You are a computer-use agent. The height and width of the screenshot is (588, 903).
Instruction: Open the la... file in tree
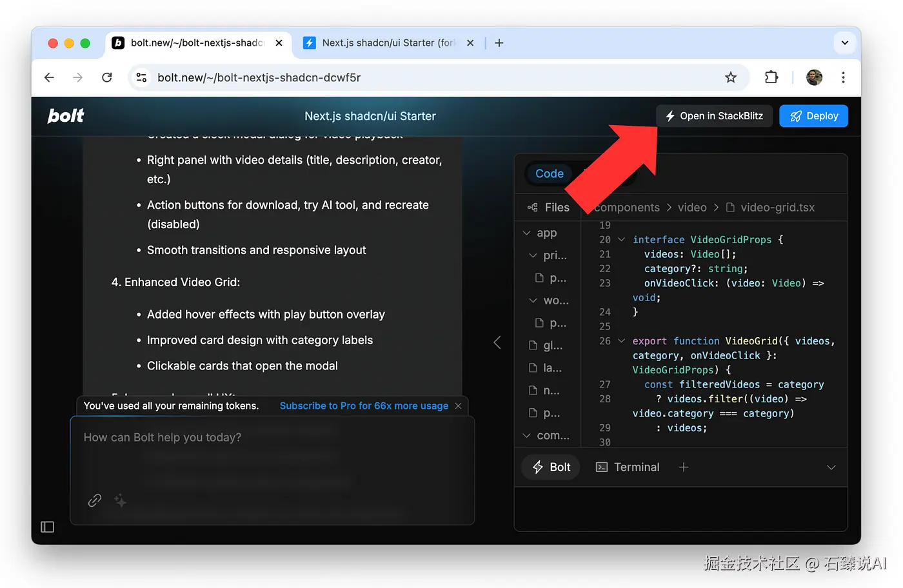[546, 368]
